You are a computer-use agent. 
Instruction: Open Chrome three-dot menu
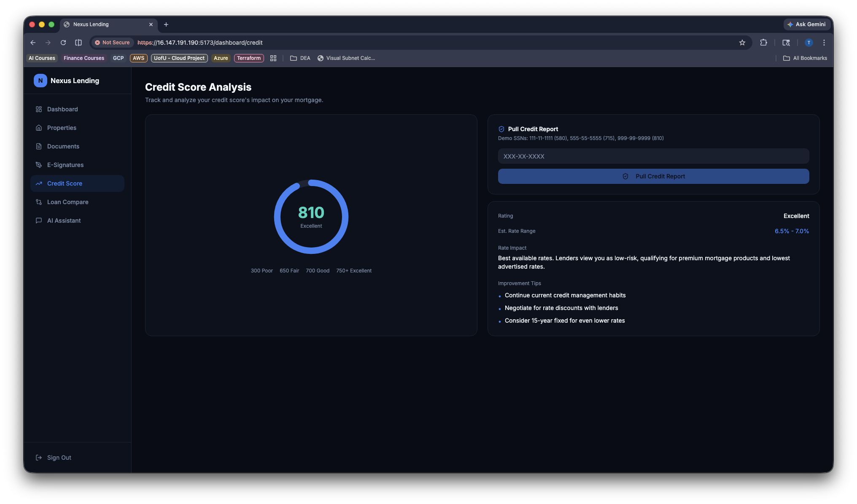824,43
